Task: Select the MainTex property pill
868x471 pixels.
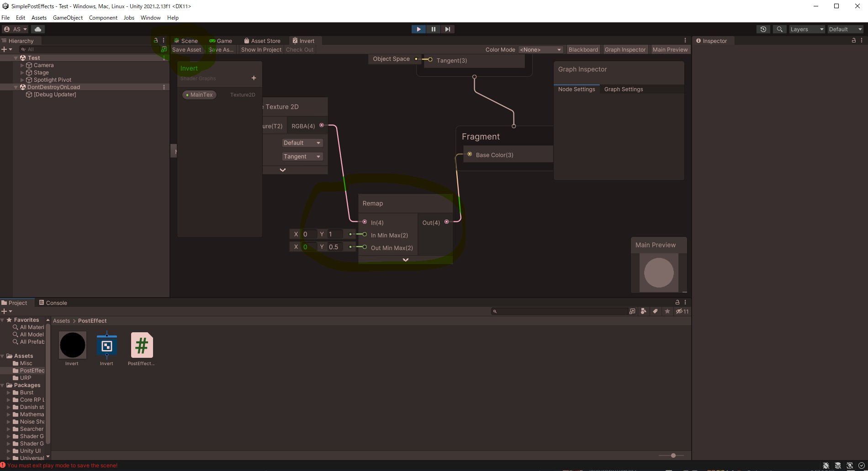Action: [199, 95]
